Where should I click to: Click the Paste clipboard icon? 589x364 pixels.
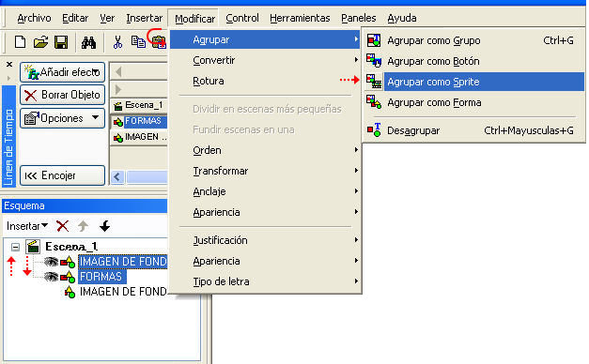tap(159, 42)
